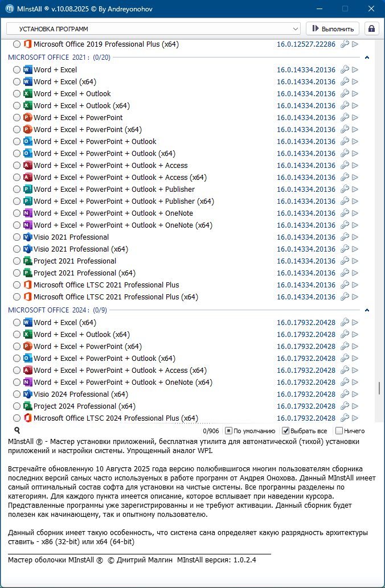Select the Office 2021 Word + Excel + PowerPoint + Outlook + Access (x64) radio button
The width and height of the screenshot is (385, 588).
point(17,178)
